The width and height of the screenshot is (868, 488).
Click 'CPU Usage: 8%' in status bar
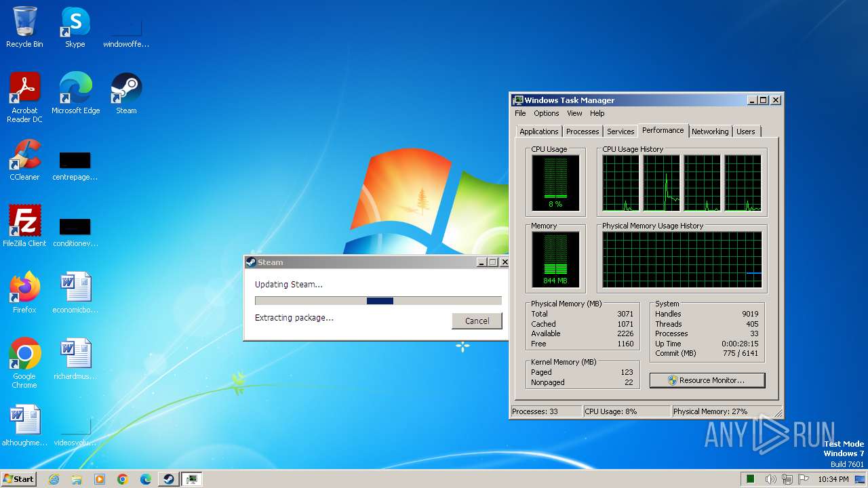pyautogui.click(x=626, y=411)
